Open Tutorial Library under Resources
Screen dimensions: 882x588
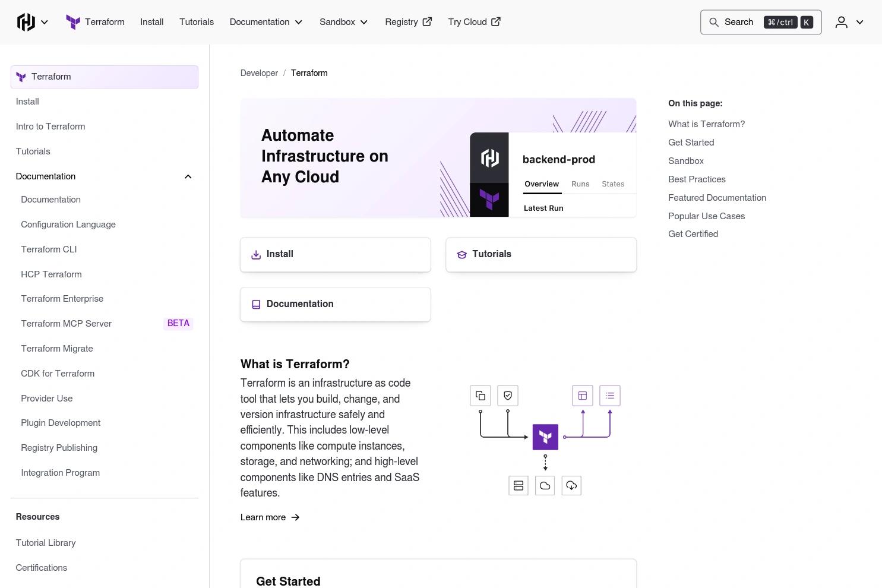pyautogui.click(x=46, y=543)
